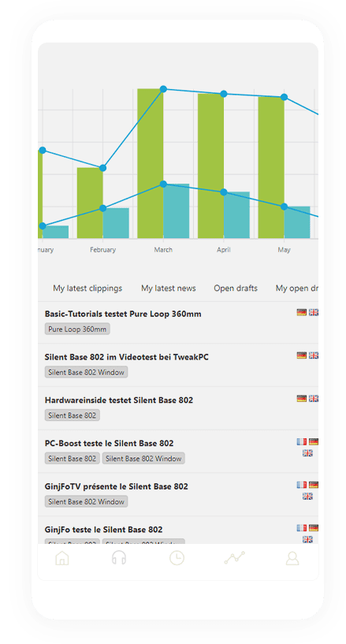Open the home icon in bottom navigation
The image size is (346, 644).
(x=62, y=558)
